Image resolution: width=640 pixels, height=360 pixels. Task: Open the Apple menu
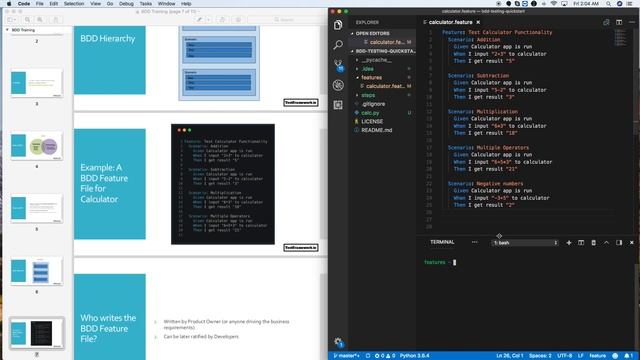9,3
